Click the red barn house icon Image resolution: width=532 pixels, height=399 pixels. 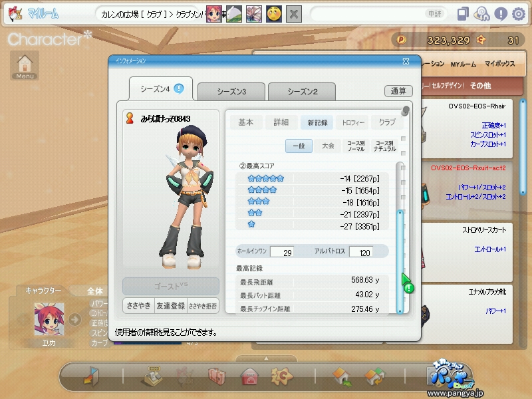(249, 376)
